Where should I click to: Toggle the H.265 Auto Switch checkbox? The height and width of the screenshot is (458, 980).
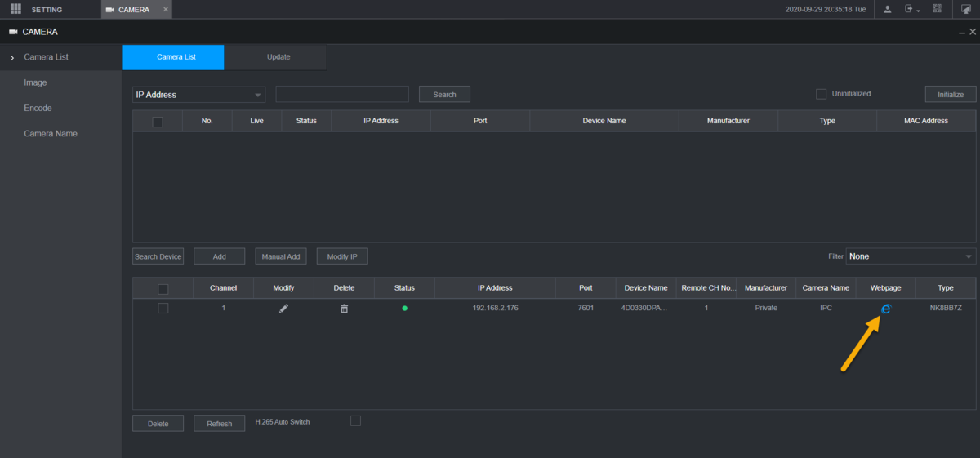coord(355,420)
